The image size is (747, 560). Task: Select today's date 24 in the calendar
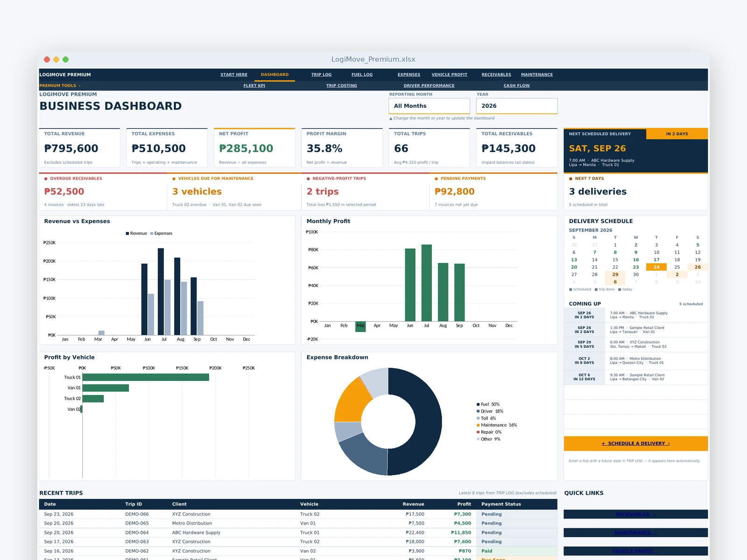point(656,267)
